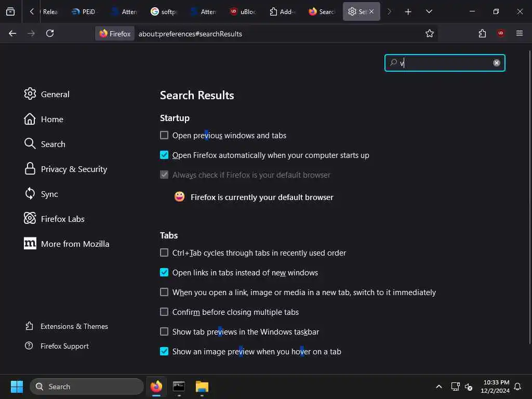Click the Firefox Support question mark icon

pyautogui.click(x=29, y=345)
